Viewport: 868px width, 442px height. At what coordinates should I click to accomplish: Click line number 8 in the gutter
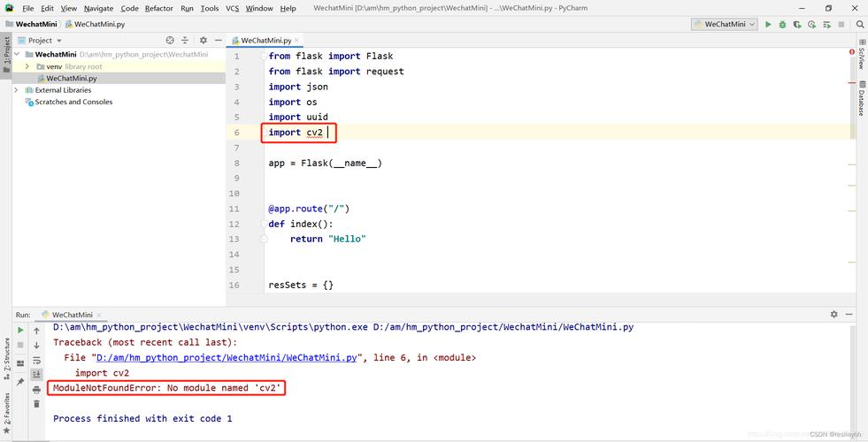(x=236, y=164)
